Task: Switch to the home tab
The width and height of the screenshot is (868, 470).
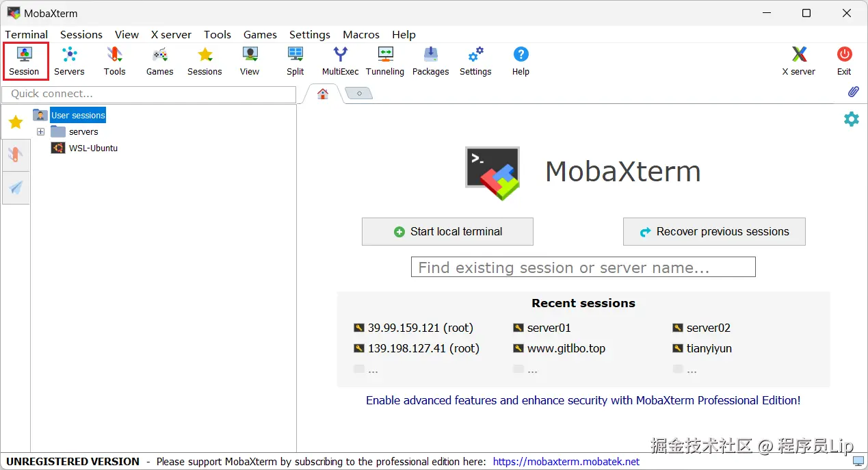Action: tap(323, 94)
